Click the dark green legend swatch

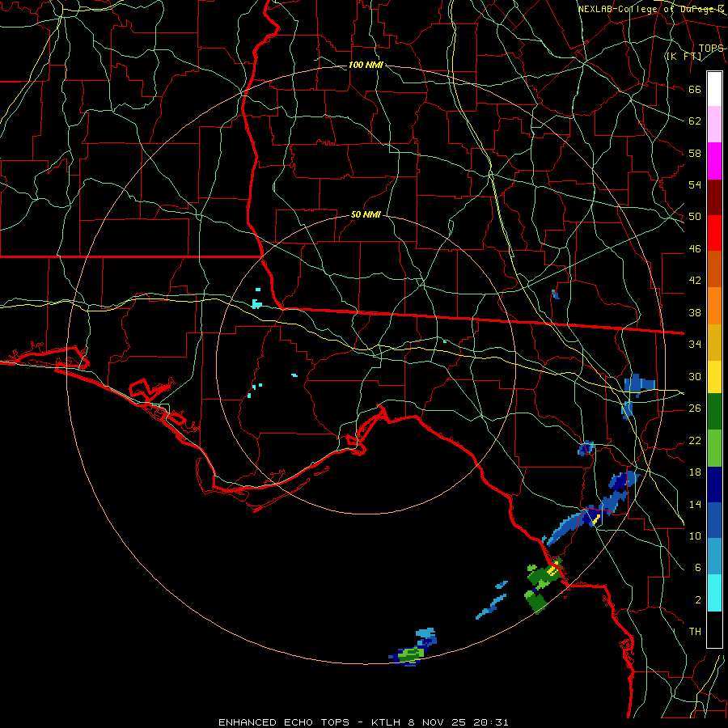point(714,412)
